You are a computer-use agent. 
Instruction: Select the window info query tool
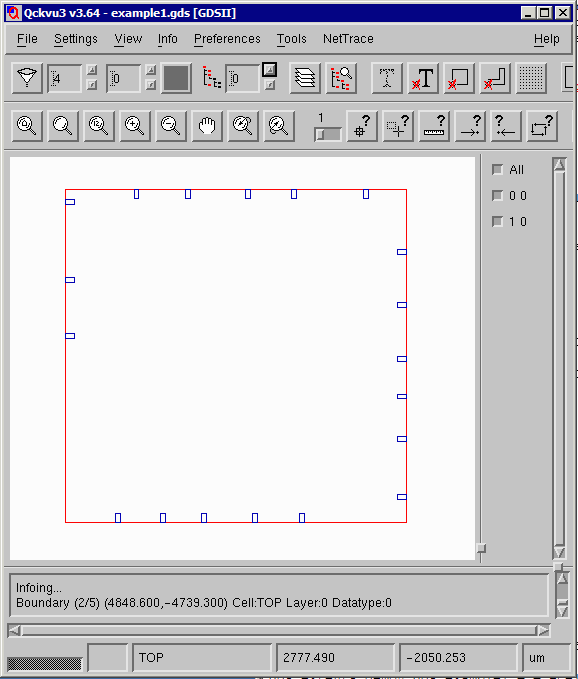[x=398, y=126]
